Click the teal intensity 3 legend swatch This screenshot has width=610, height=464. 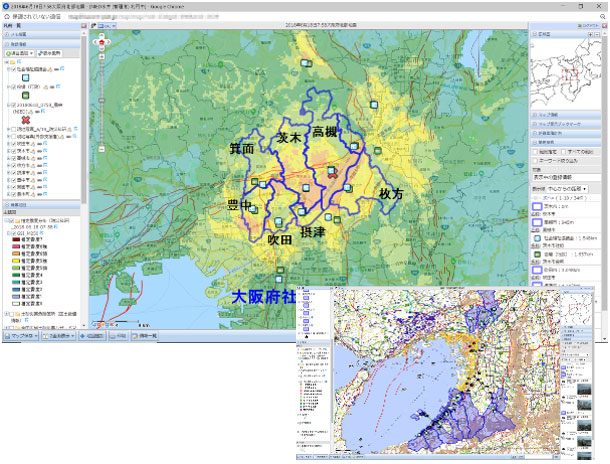point(16,282)
